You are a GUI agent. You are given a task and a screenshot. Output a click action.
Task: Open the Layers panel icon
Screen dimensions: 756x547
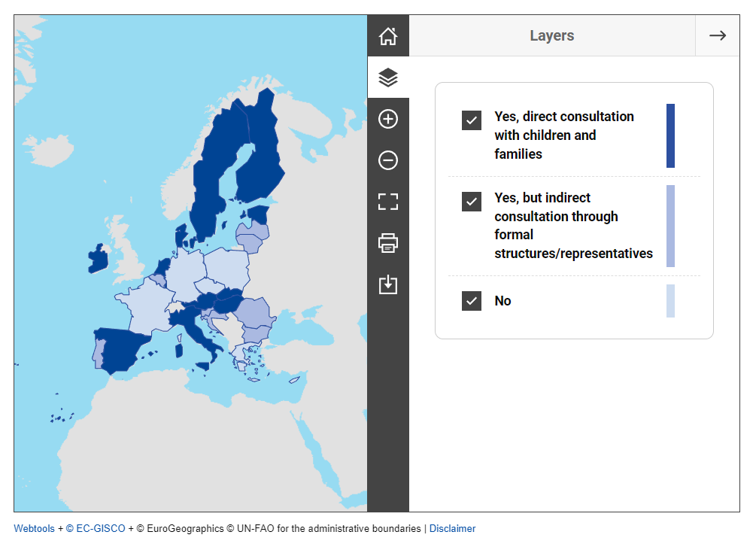coord(387,77)
